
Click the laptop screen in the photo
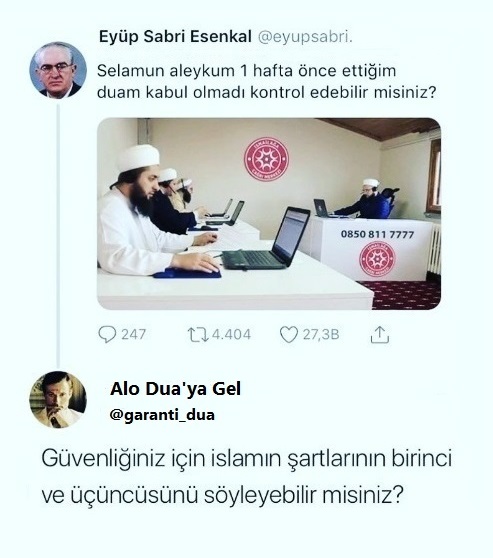291,235
